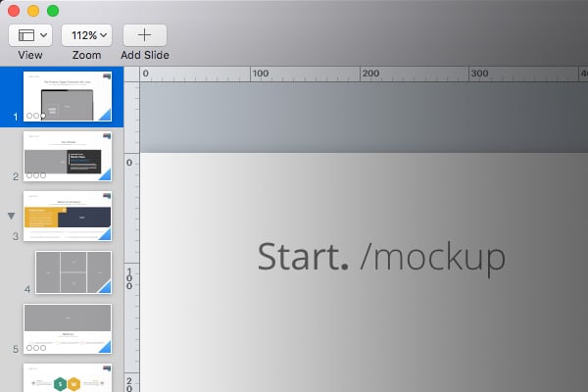
Task: Select the partially visible slide 6 thumbnail
Action: [x=68, y=379]
